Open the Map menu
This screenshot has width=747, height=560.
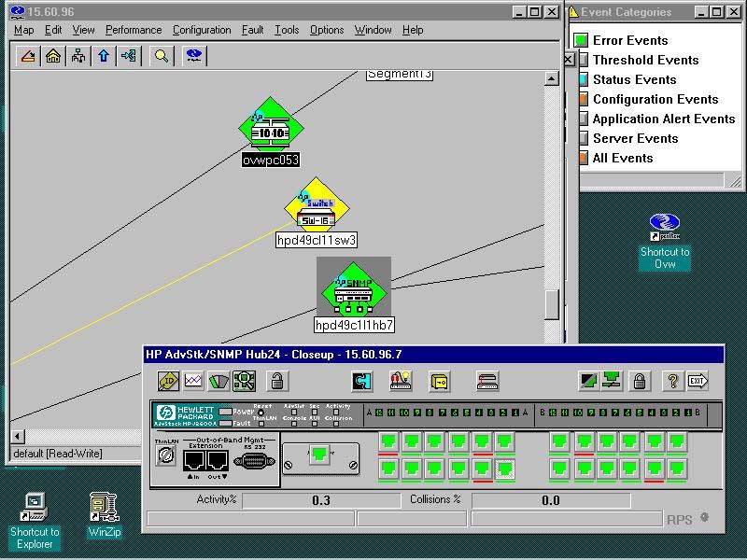tap(24, 30)
